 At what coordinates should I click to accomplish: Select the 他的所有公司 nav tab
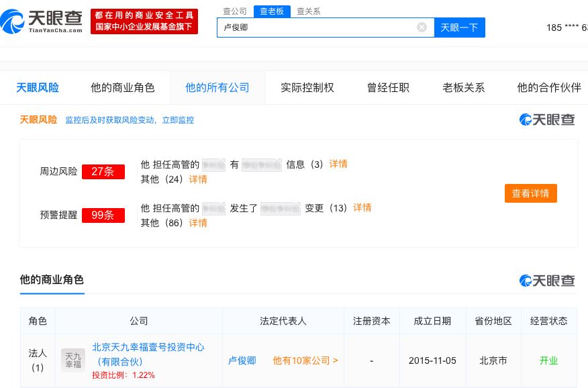tap(217, 88)
